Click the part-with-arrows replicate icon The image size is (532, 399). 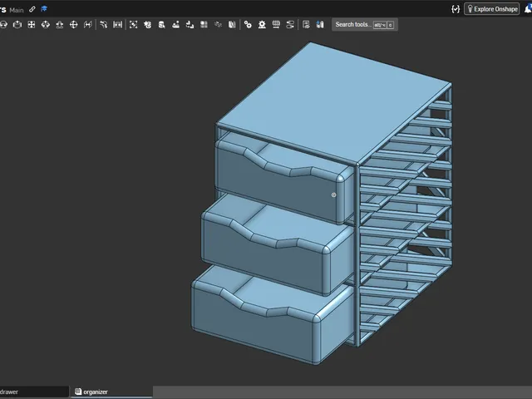coord(190,24)
